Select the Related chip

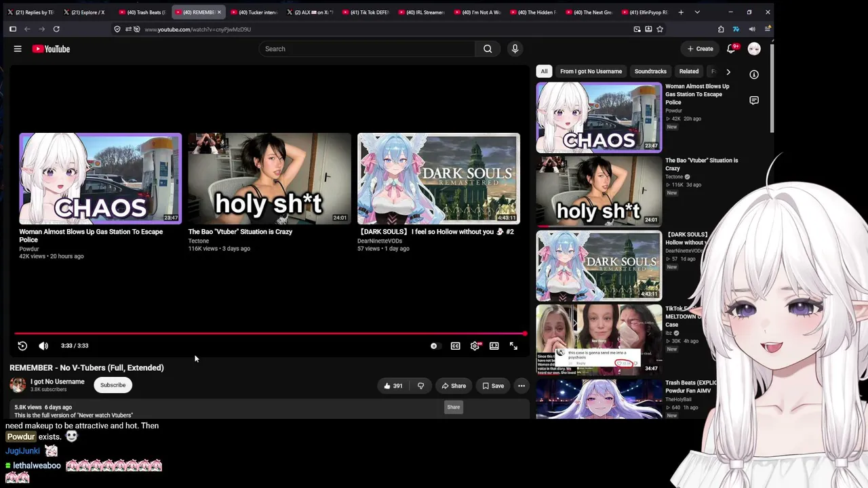coord(689,71)
